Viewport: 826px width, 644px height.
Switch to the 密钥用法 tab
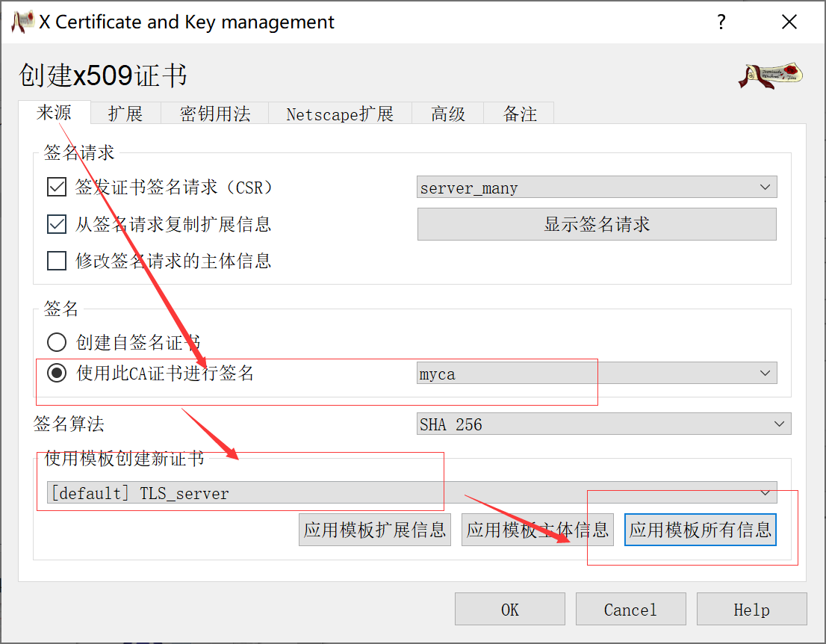215,114
